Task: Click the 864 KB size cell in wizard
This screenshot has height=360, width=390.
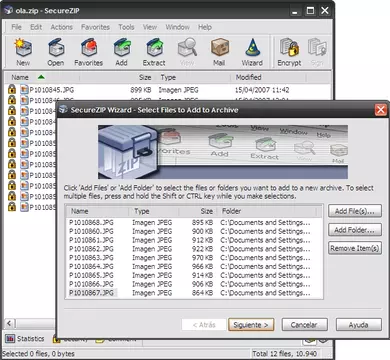Action: (x=202, y=293)
